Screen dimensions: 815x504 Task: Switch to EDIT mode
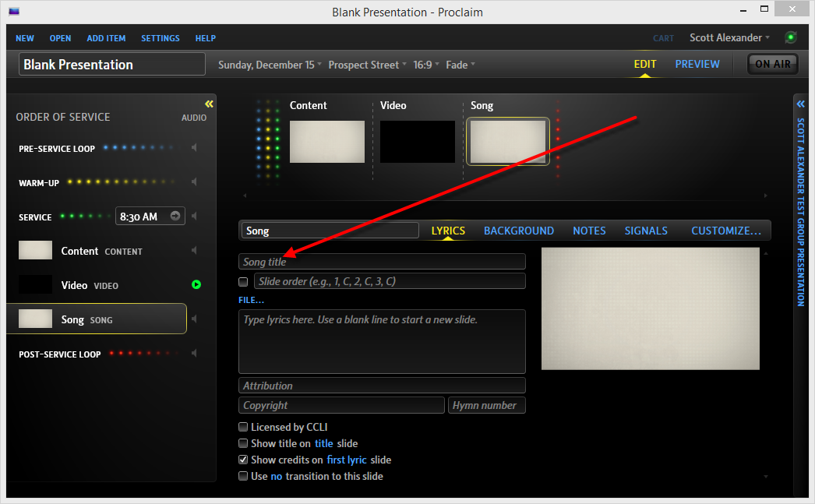tap(645, 65)
